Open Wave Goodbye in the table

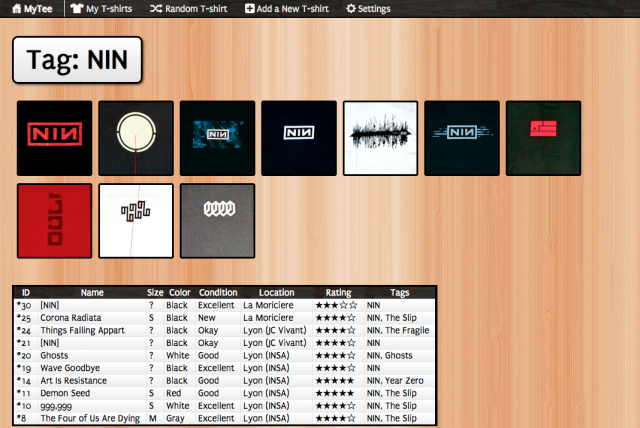pos(70,368)
